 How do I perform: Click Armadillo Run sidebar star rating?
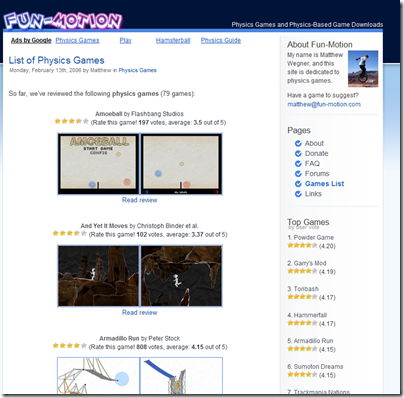click(302, 349)
